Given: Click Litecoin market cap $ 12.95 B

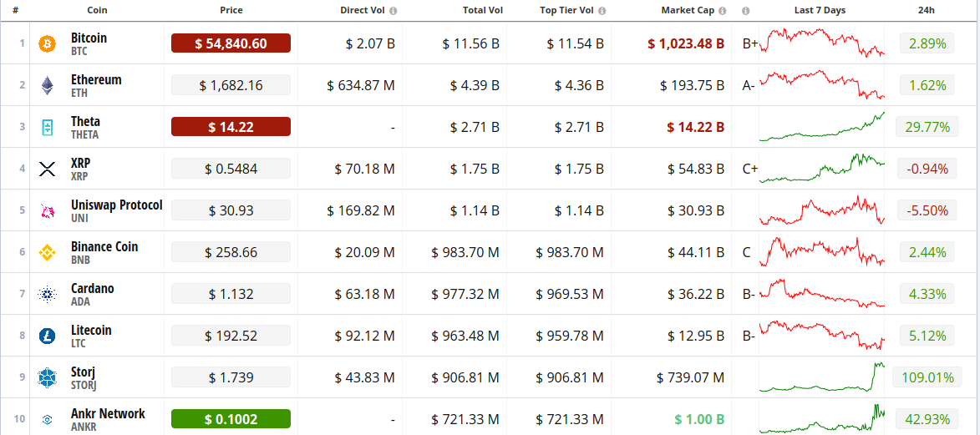Looking at the screenshot, I should [x=696, y=336].
